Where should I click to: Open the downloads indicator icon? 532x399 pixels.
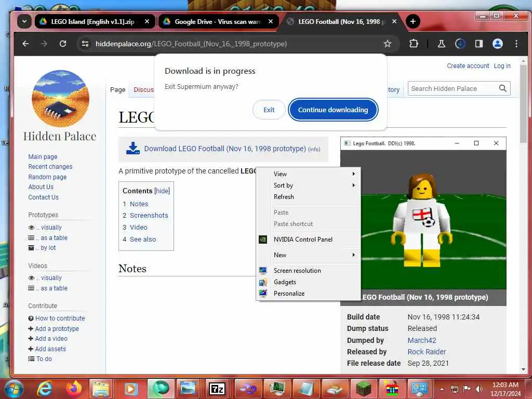click(x=460, y=44)
